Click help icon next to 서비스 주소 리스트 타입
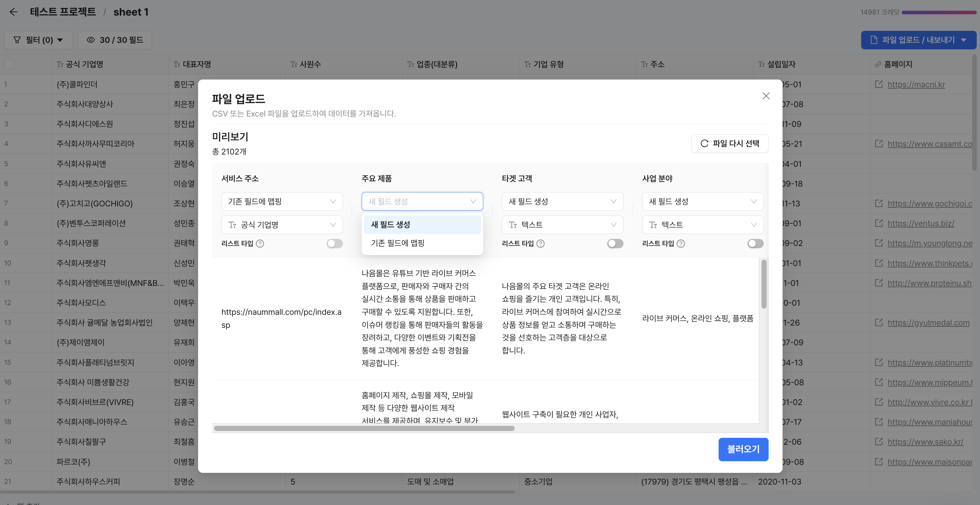The image size is (980, 505). (x=260, y=244)
